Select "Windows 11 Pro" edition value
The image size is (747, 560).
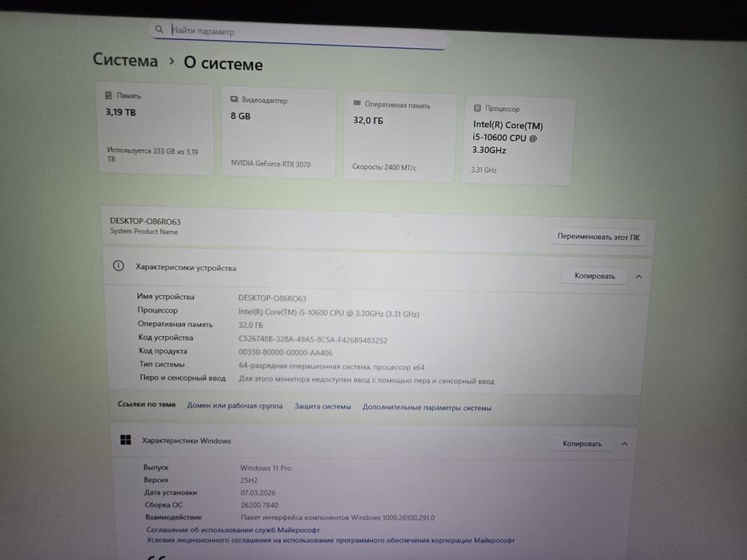(266, 468)
